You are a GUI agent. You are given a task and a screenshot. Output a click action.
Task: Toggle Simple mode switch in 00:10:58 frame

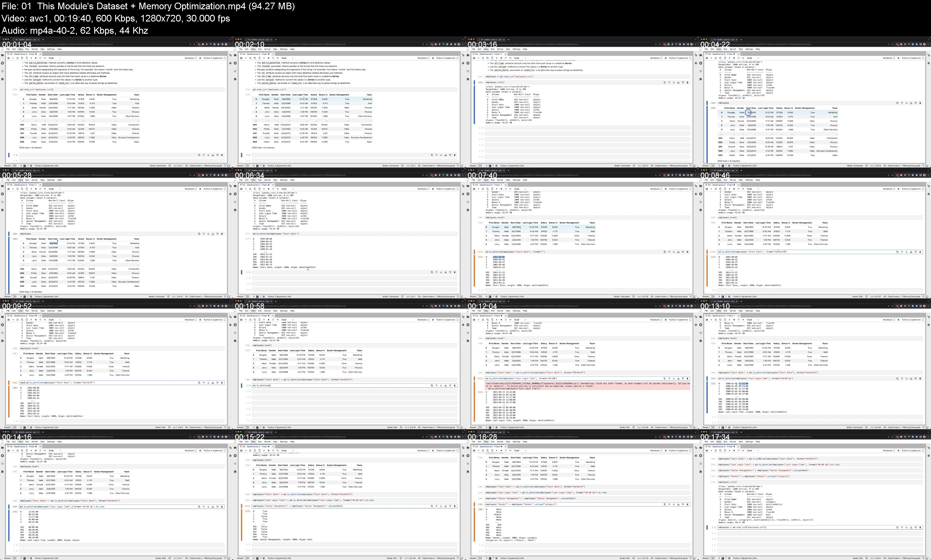[x=247, y=427]
